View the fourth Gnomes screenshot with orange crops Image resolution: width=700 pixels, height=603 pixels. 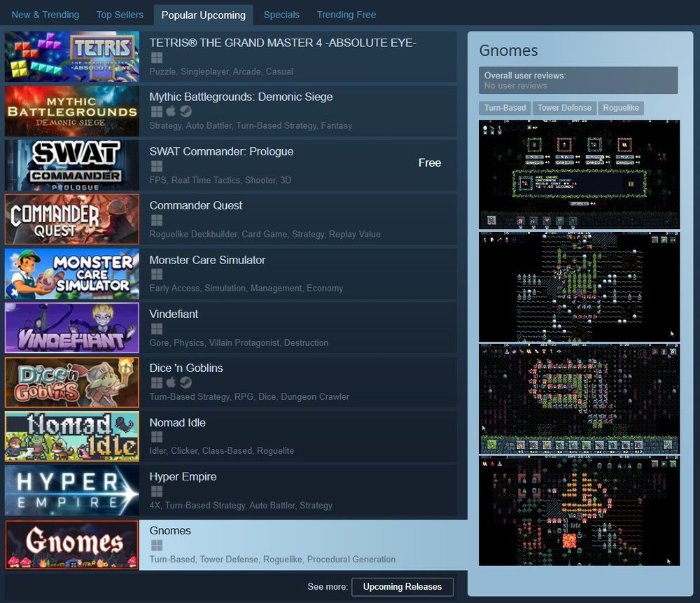pyautogui.click(x=579, y=511)
